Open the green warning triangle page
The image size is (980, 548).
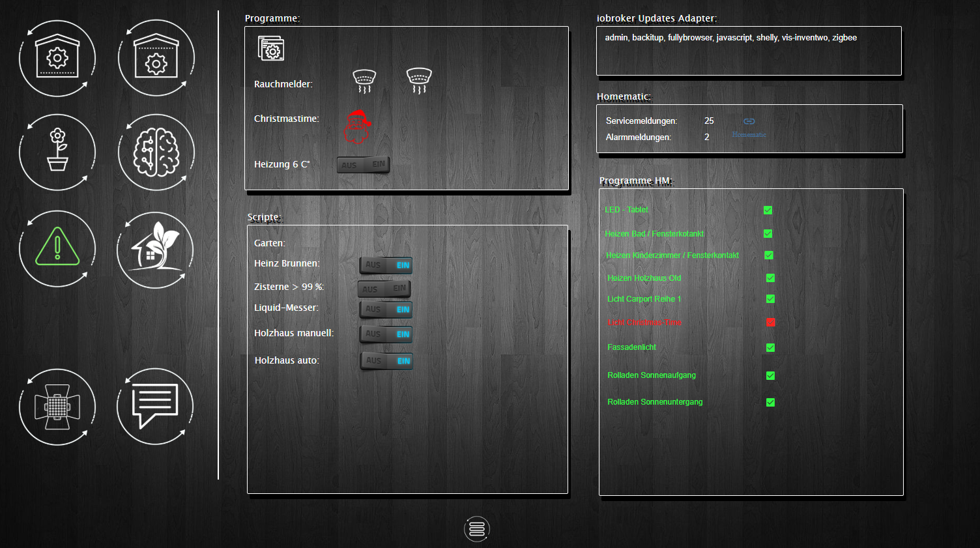pyautogui.click(x=57, y=248)
